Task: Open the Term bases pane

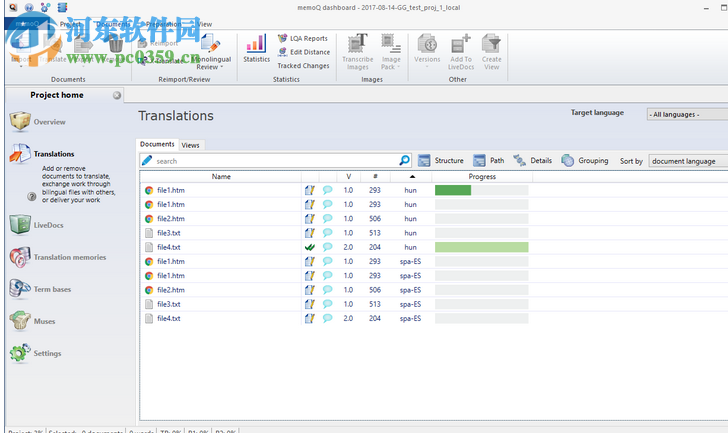Action: [40, 289]
